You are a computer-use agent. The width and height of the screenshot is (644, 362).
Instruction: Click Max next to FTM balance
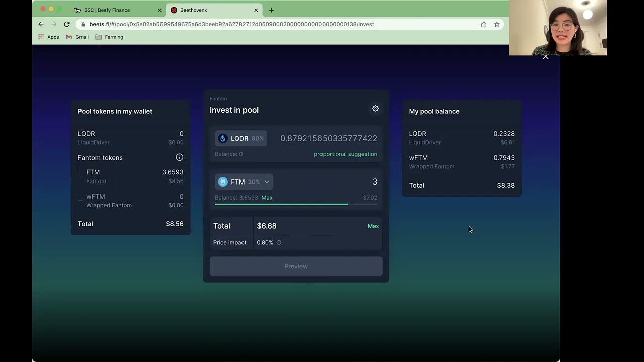coord(267,198)
